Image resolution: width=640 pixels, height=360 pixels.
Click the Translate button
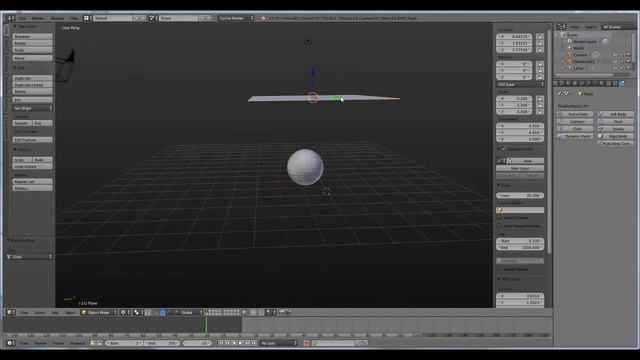[33, 36]
